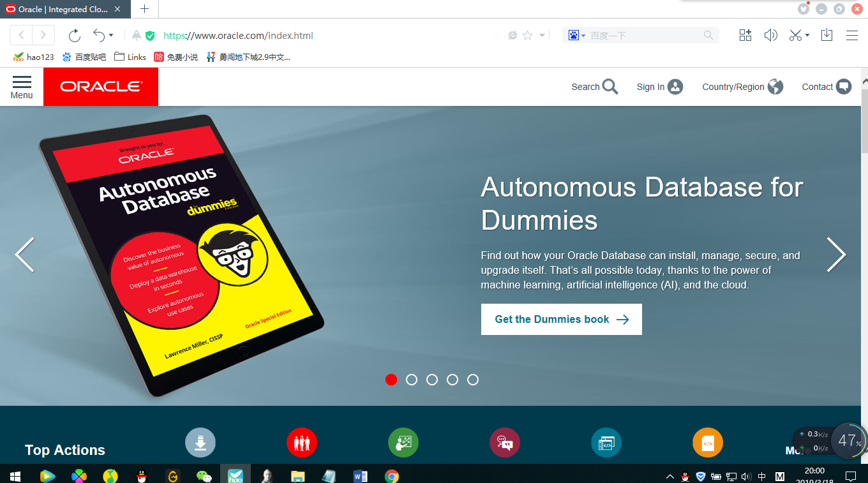868x483 pixels.
Task: Open WeChat from the taskbar
Action: pyautogui.click(x=204, y=476)
